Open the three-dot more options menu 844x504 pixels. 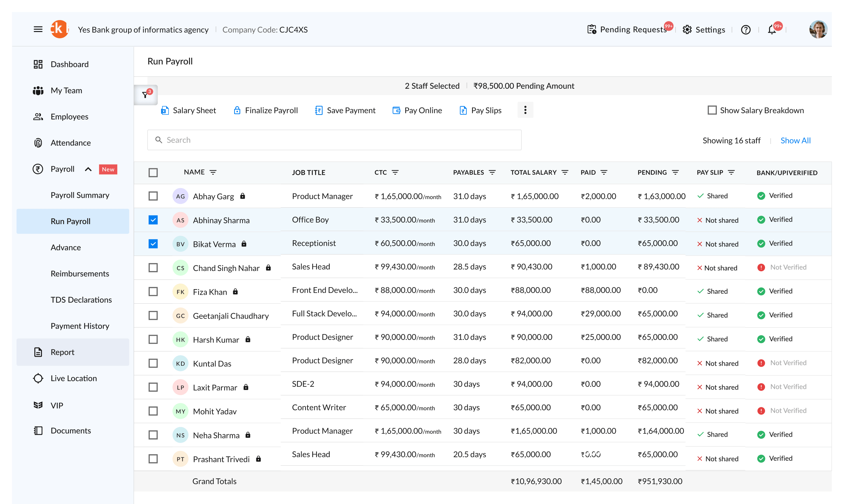(x=525, y=110)
